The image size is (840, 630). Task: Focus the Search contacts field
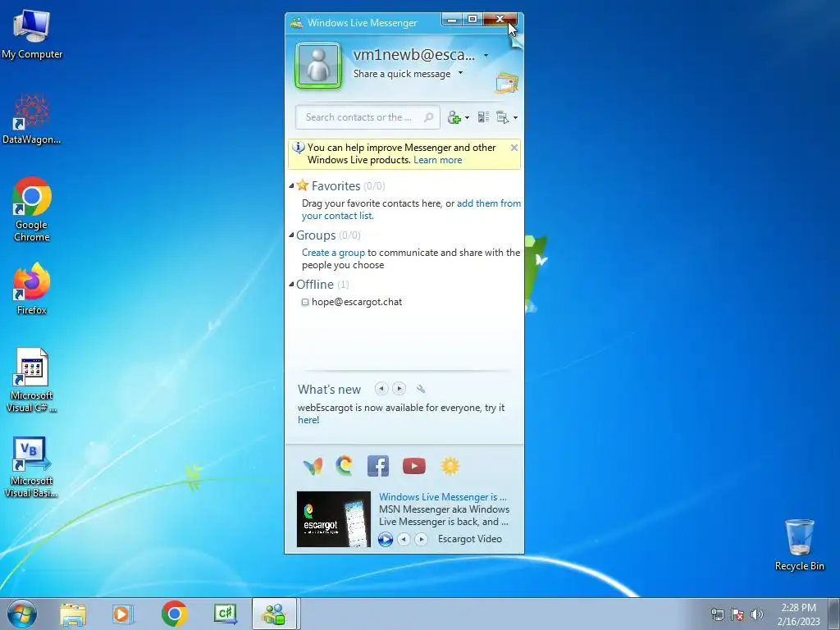point(368,117)
